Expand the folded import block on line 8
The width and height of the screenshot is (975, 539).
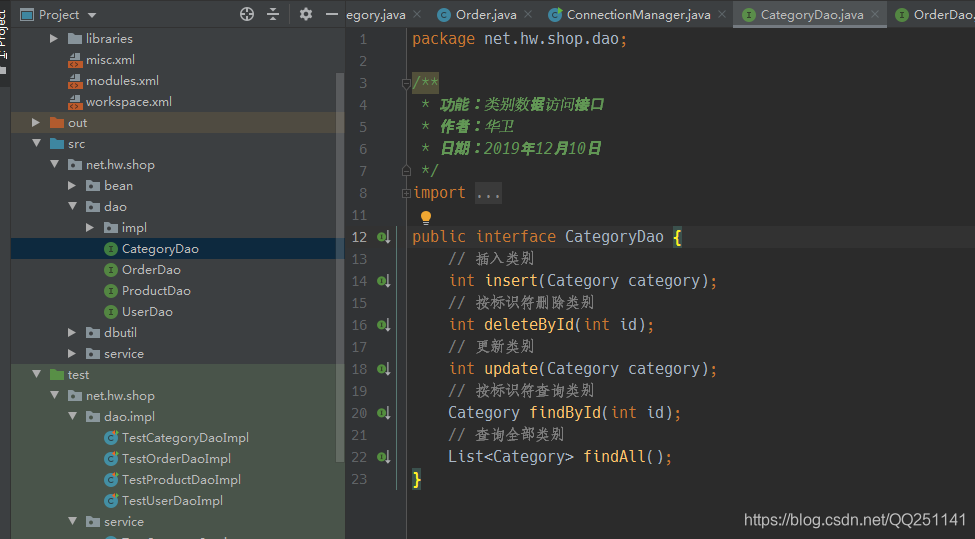[x=406, y=193]
